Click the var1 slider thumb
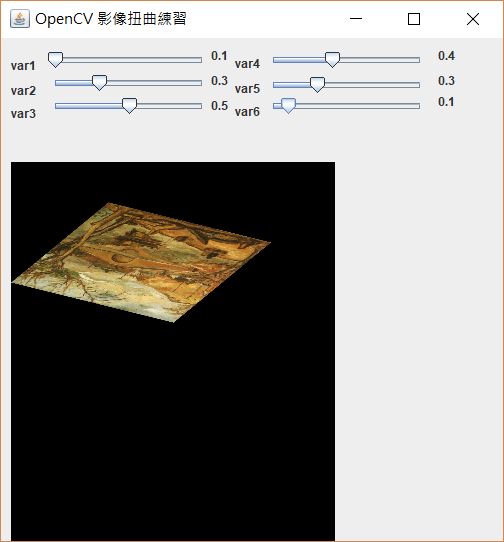The width and height of the screenshot is (504, 542). [x=55, y=60]
